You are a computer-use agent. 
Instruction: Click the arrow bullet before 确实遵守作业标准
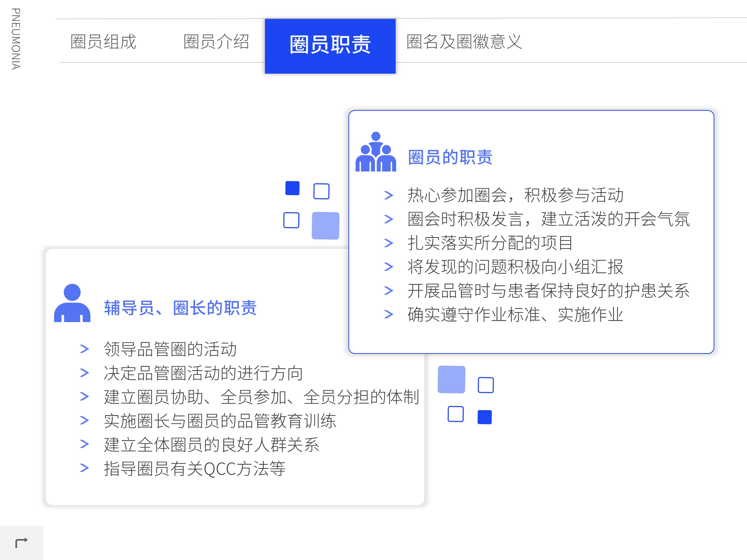pos(388,315)
